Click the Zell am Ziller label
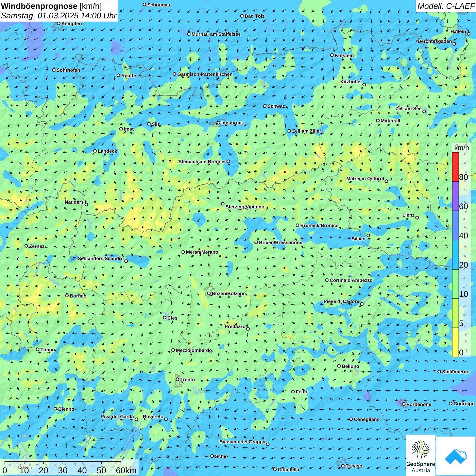 tap(306, 131)
